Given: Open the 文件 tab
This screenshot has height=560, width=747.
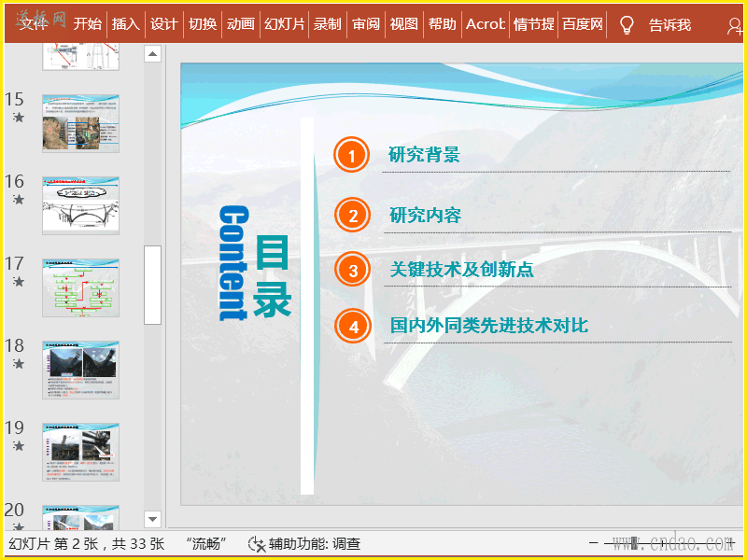Looking at the screenshot, I should click(33, 24).
